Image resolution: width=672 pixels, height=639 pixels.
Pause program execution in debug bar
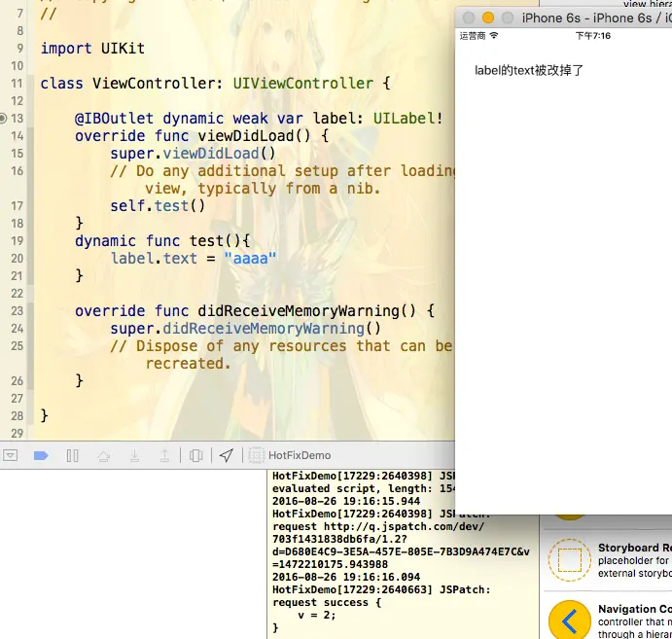coord(72,455)
